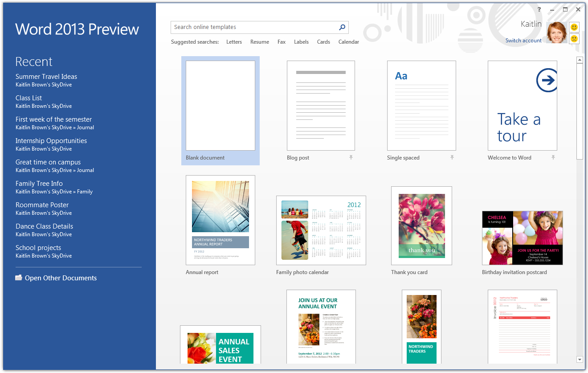The height and width of the screenshot is (373, 588).
Task: Click the search magnifier icon
Action: tap(342, 27)
